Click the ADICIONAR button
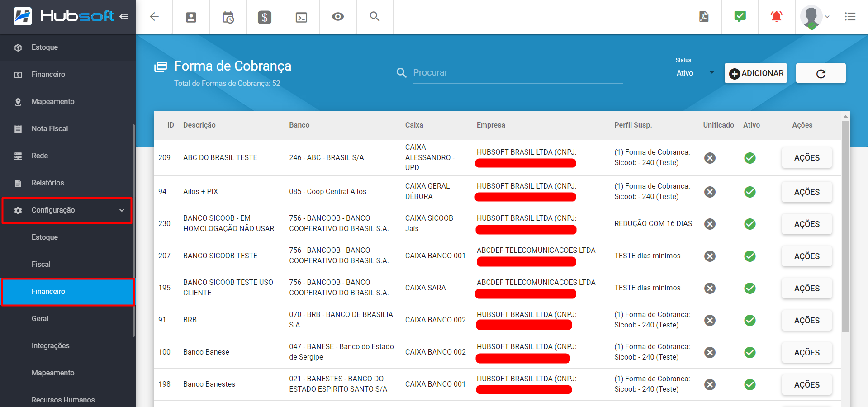 (x=756, y=73)
